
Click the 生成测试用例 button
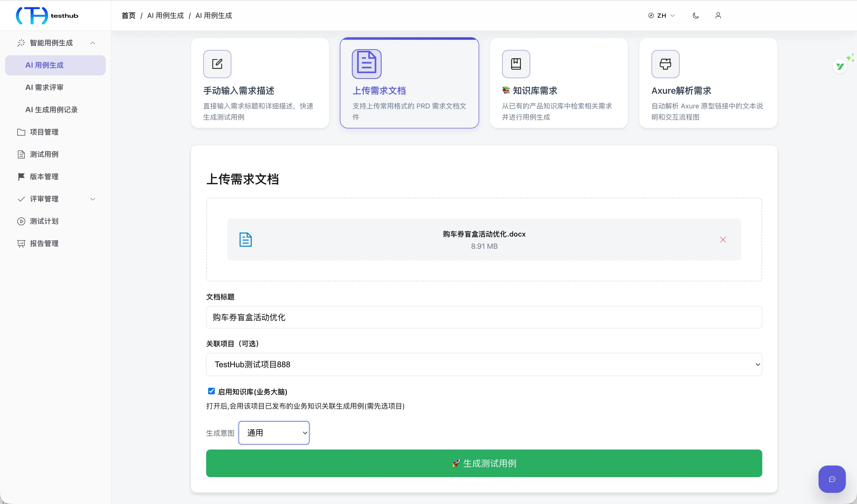484,463
